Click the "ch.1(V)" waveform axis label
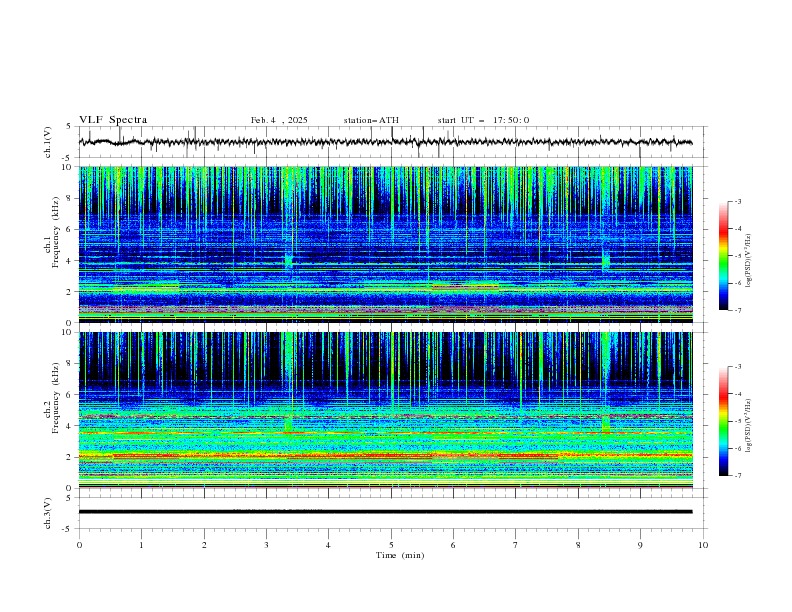This screenshot has width=792, height=612. tap(48, 142)
